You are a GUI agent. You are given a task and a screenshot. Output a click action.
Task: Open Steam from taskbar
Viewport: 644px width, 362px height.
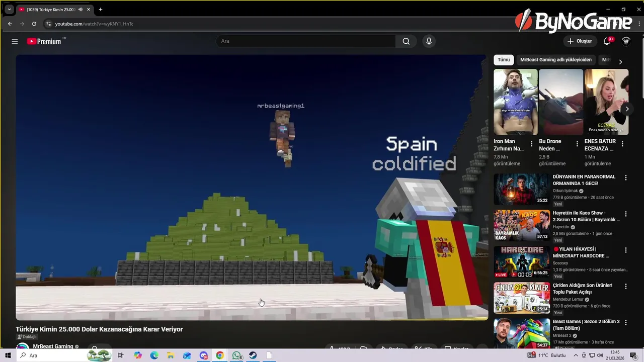tap(253, 355)
